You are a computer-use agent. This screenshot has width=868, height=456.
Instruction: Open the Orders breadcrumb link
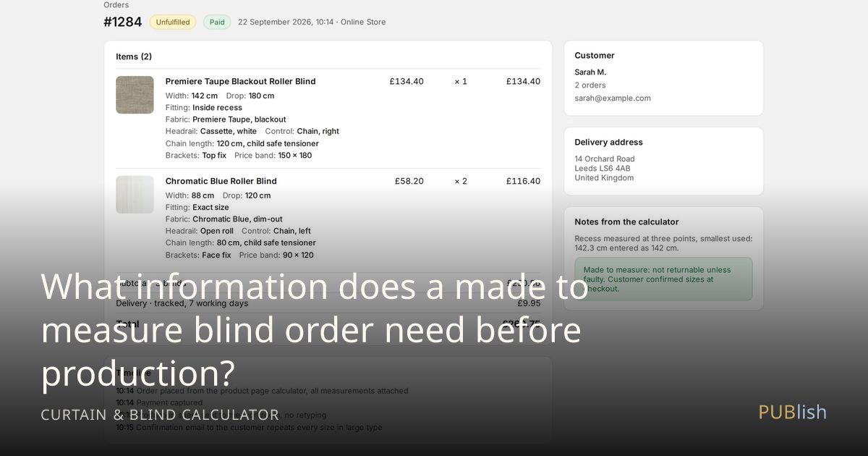coord(116,5)
